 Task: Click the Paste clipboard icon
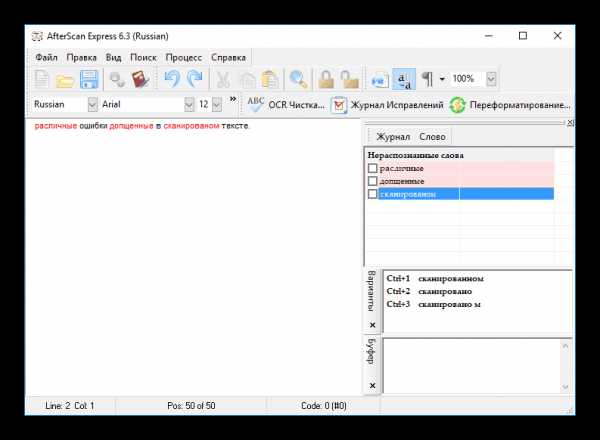pyautogui.click(x=270, y=80)
